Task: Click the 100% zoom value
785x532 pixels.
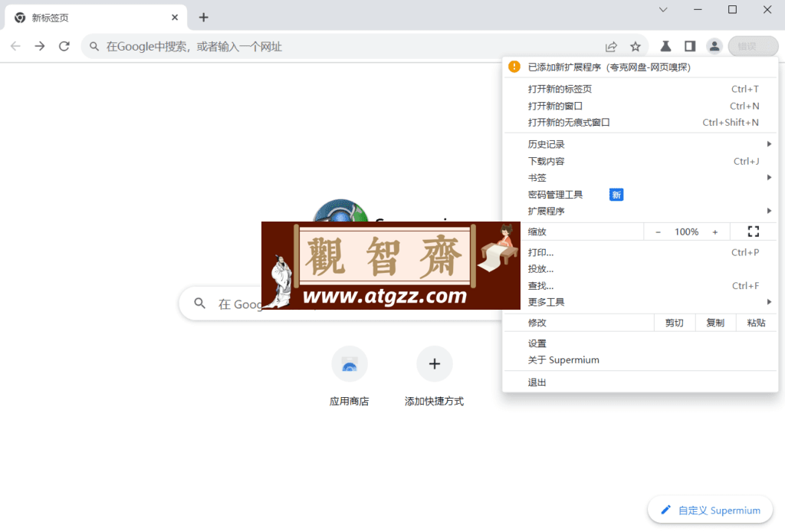Action: (x=686, y=232)
